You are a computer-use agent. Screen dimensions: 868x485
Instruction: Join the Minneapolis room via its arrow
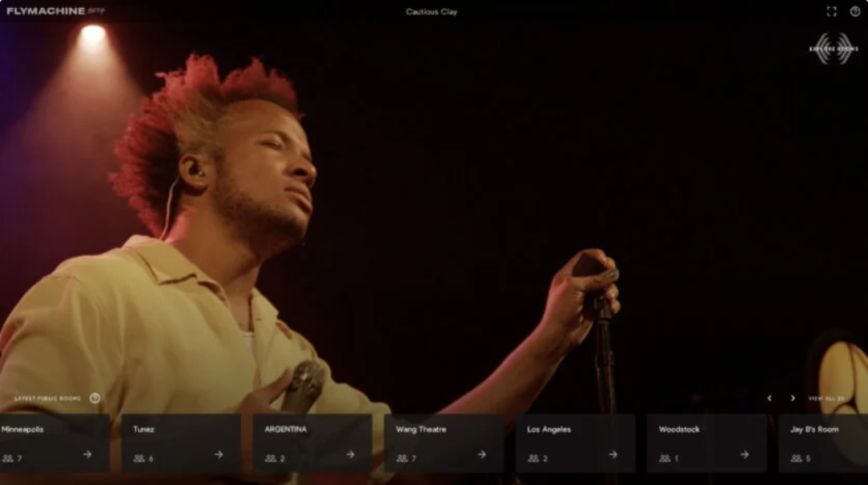click(x=88, y=454)
